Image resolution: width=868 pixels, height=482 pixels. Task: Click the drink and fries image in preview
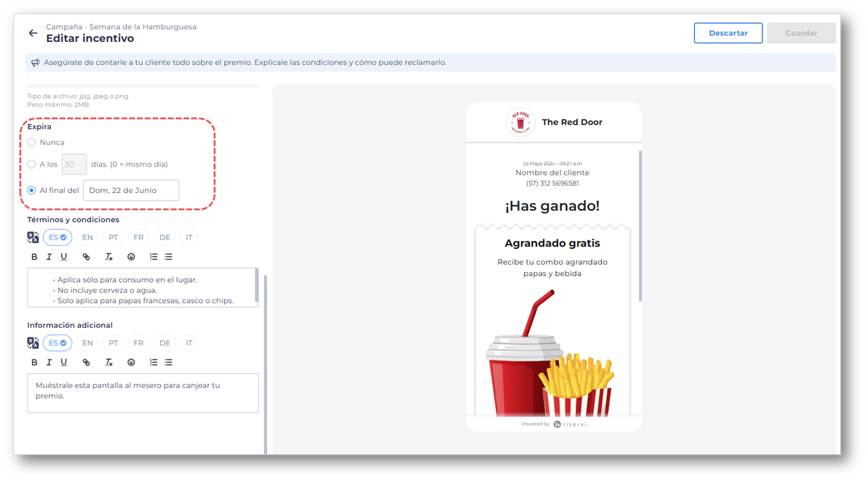coord(549,354)
